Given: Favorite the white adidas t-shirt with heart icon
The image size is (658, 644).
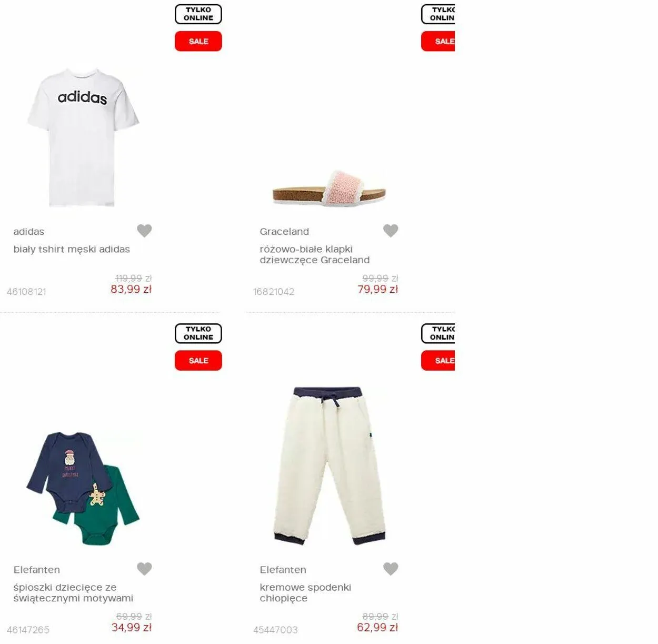Looking at the screenshot, I should click(x=144, y=231).
